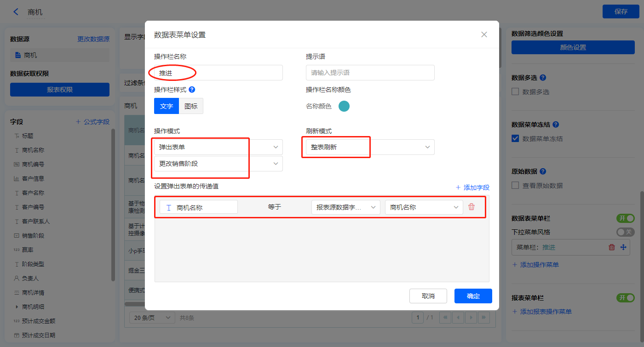Open the 报表源数据字段 source dropdown
644x347 pixels.
[x=345, y=207]
